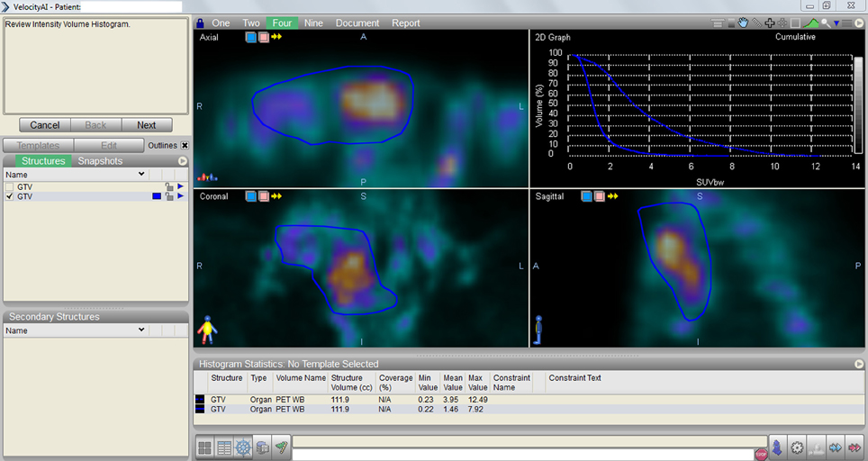868x461 pixels.
Task: Toggle pink secondary overlay in Coronal view
Action: (x=264, y=196)
